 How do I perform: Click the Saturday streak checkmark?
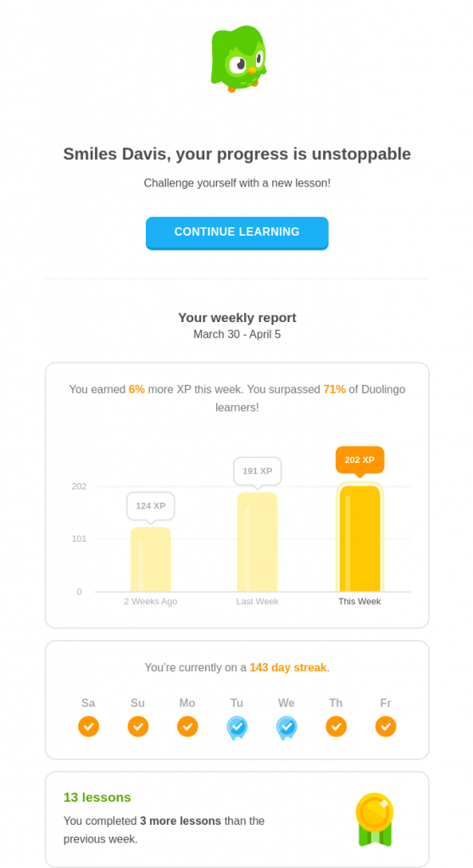click(89, 726)
